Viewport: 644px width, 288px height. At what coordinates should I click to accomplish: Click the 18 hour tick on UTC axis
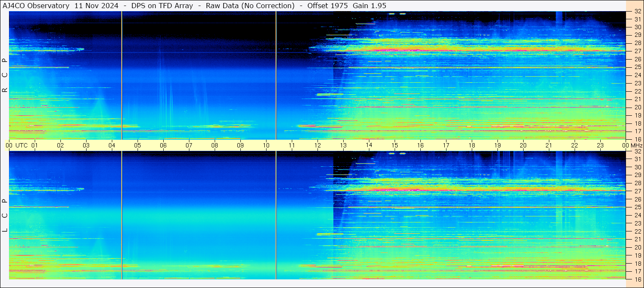tap(471, 145)
